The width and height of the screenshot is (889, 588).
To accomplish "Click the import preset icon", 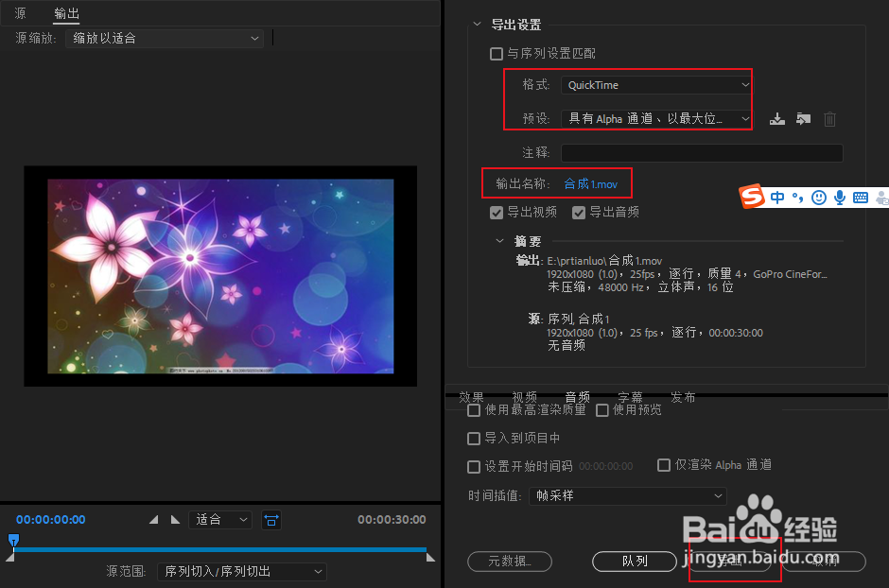I will click(803, 118).
